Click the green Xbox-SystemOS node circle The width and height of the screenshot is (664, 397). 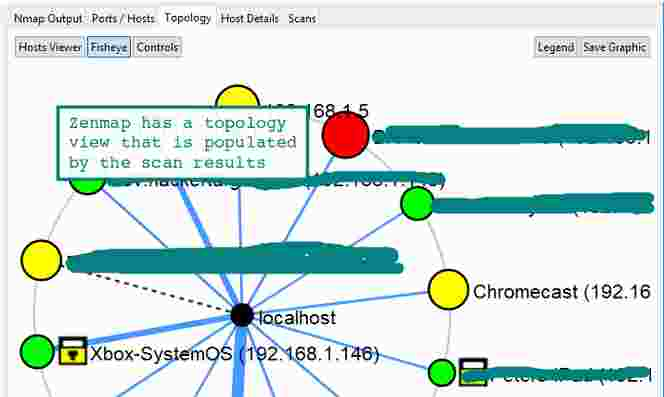point(37,351)
